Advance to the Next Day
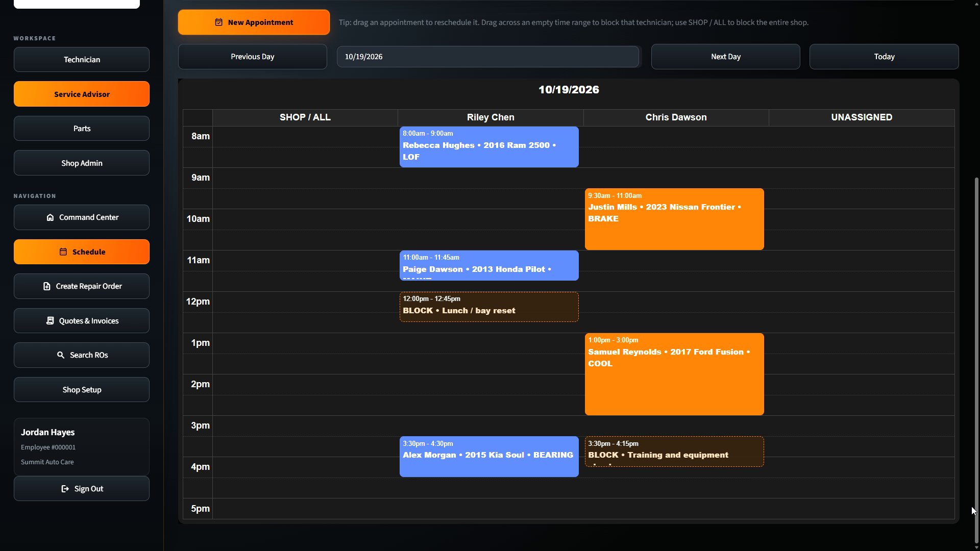 click(x=726, y=57)
